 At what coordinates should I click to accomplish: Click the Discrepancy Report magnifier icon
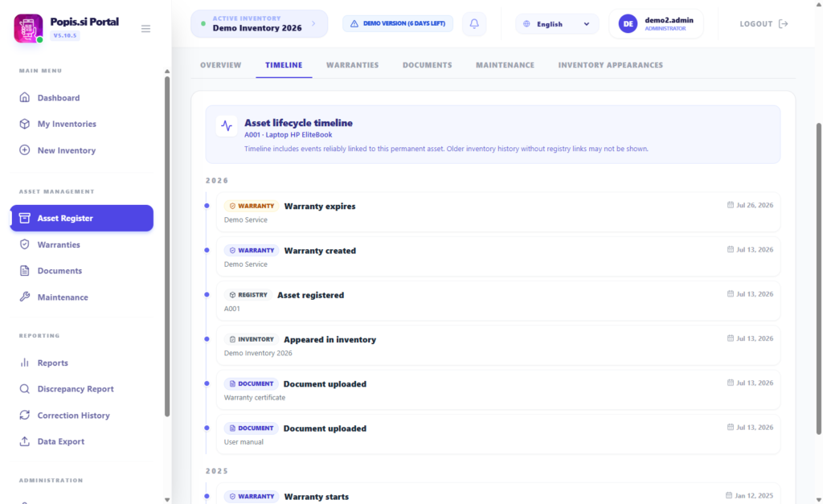pos(25,388)
